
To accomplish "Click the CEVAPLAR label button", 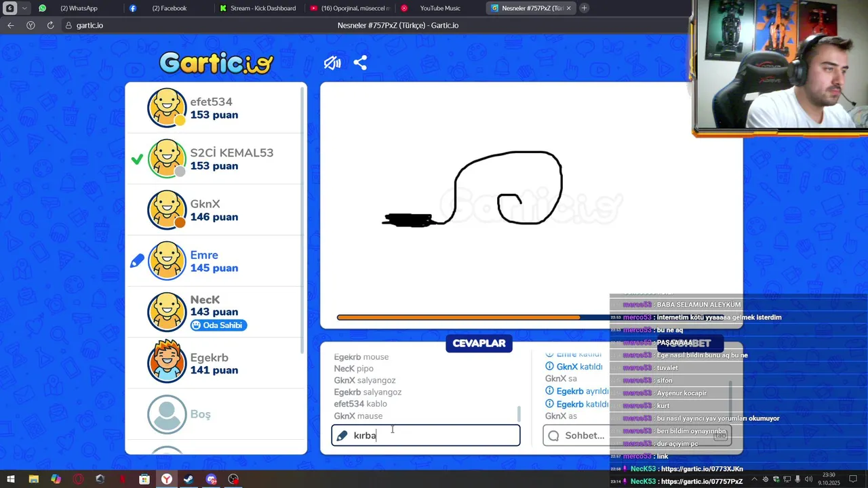I will pyautogui.click(x=479, y=343).
